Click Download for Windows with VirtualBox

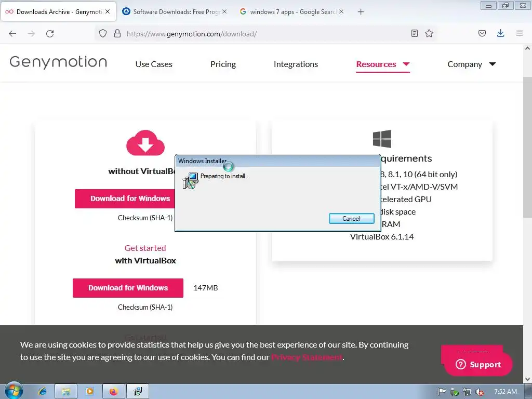click(x=128, y=288)
